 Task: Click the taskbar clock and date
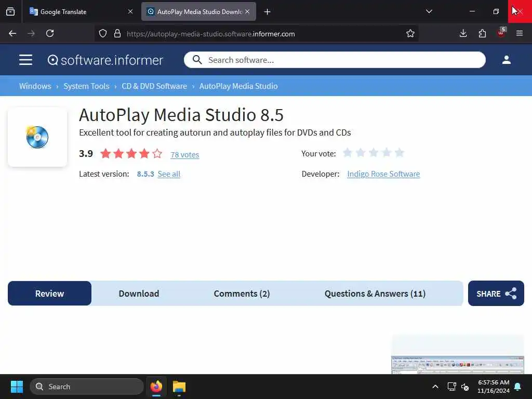tap(494, 387)
